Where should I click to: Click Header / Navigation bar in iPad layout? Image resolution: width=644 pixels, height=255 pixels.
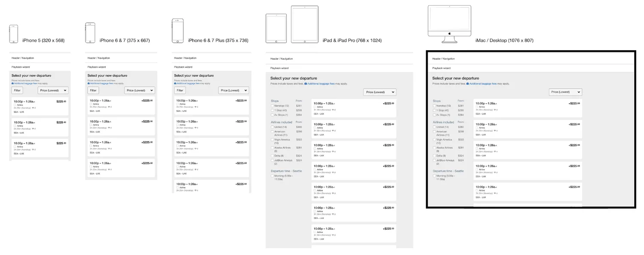[x=339, y=59]
